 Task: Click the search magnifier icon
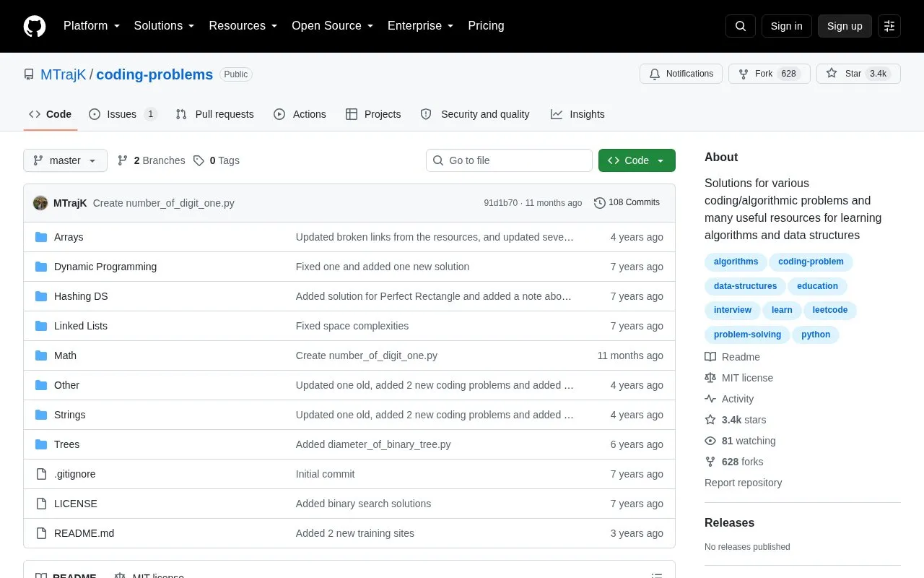(741, 26)
